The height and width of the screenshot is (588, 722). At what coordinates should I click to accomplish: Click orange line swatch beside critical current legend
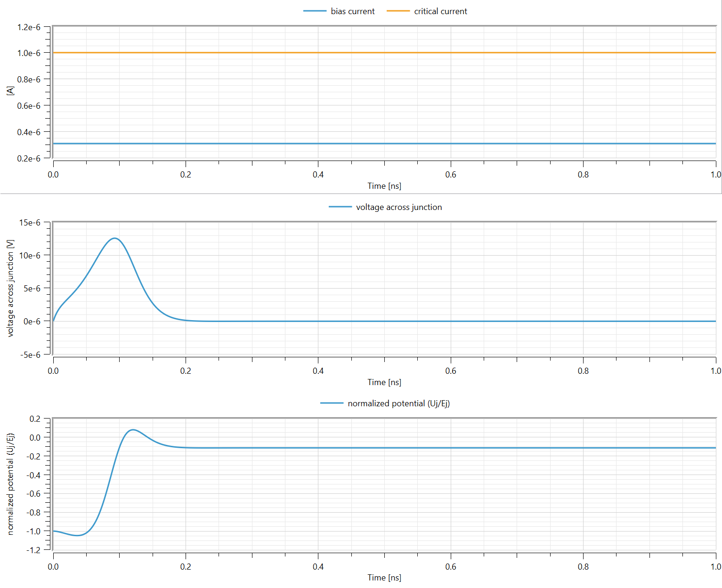(x=398, y=11)
